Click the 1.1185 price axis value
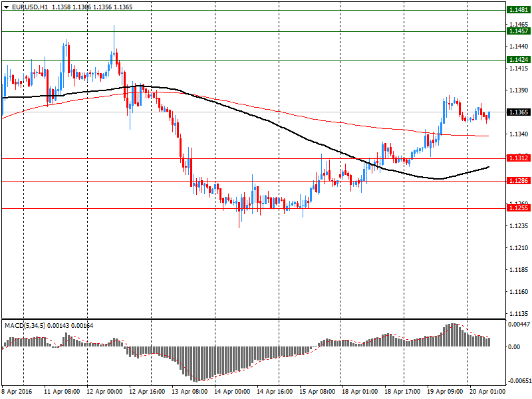This screenshot has height=399, width=532. [x=519, y=270]
